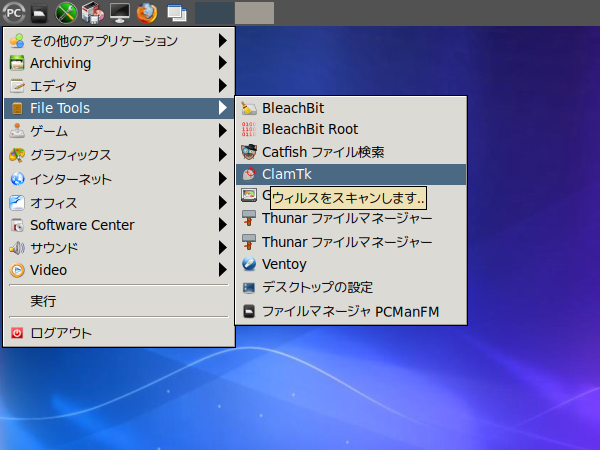Open ファイルマネージャ PCManFM entry
Image resolution: width=600 pixels, height=450 pixels.
[x=351, y=311]
